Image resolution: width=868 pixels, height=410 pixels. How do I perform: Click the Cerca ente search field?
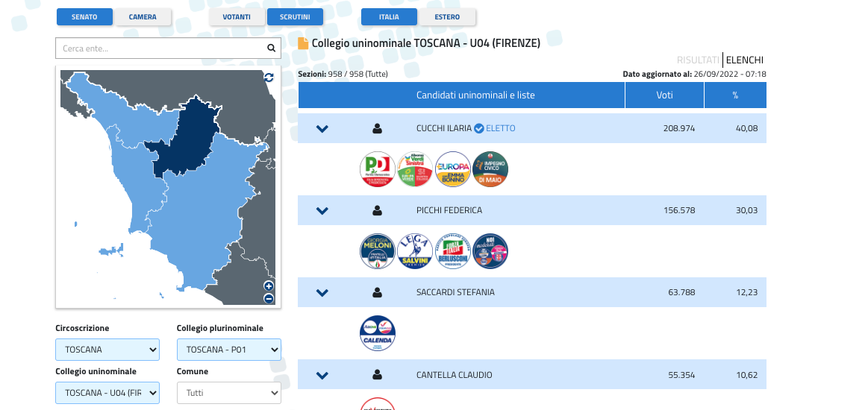tap(168, 48)
